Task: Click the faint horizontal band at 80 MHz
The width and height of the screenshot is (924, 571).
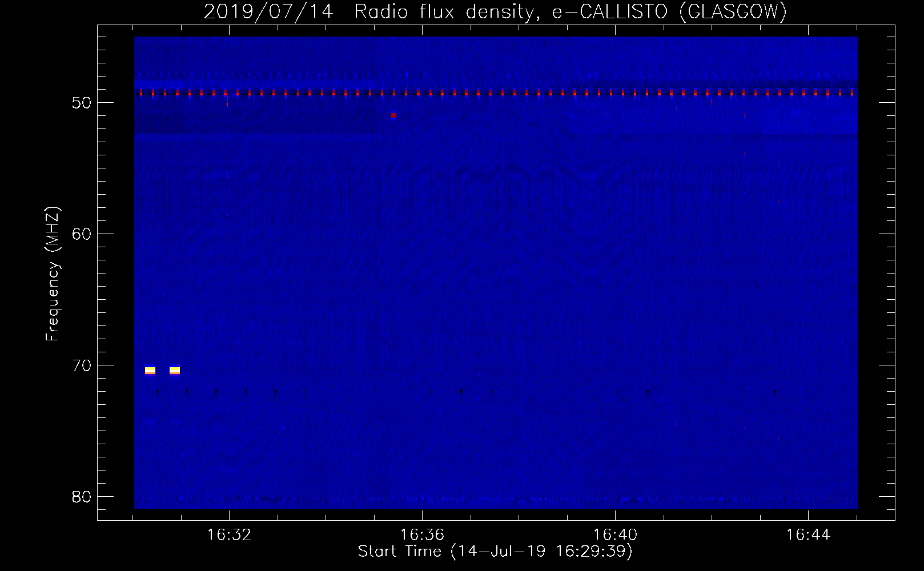Action: (x=496, y=498)
